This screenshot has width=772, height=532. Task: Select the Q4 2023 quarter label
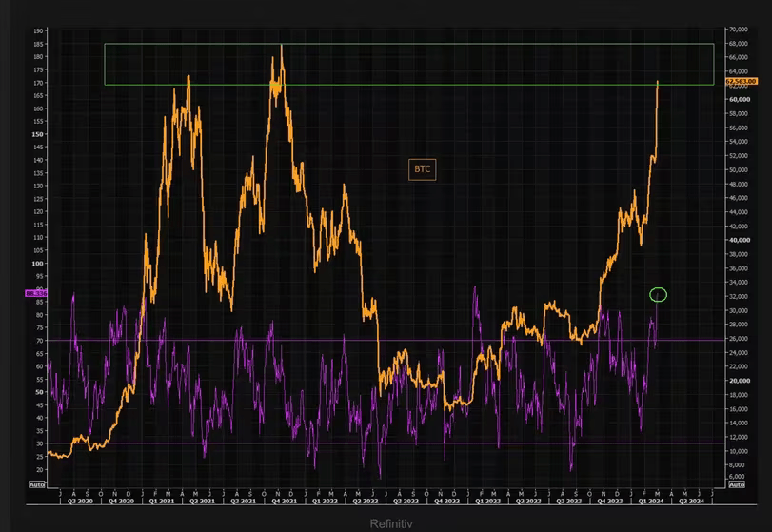point(610,501)
